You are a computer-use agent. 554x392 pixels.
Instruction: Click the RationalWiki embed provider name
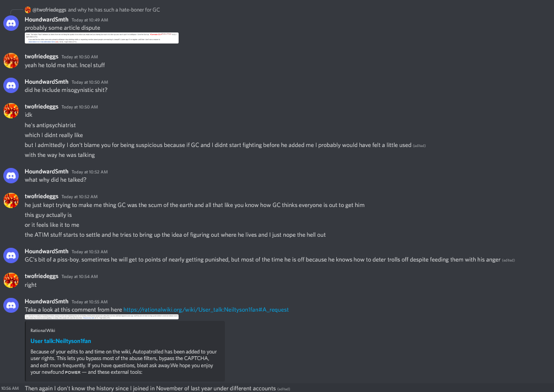point(43,330)
